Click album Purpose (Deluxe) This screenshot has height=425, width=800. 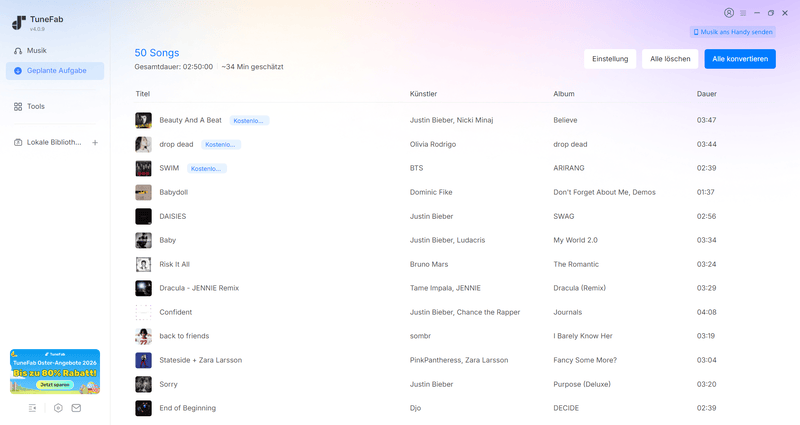tap(582, 384)
